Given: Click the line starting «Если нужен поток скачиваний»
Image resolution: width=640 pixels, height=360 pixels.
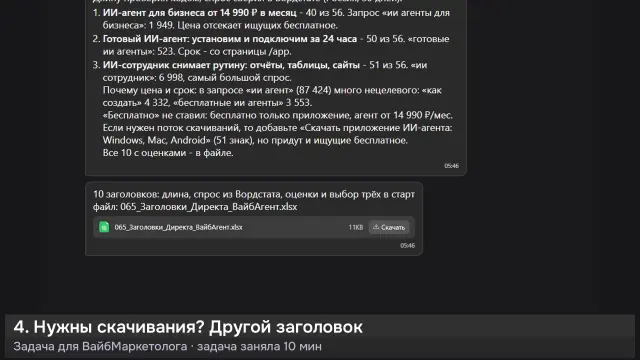Looking at the screenshot, I should (x=278, y=128).
